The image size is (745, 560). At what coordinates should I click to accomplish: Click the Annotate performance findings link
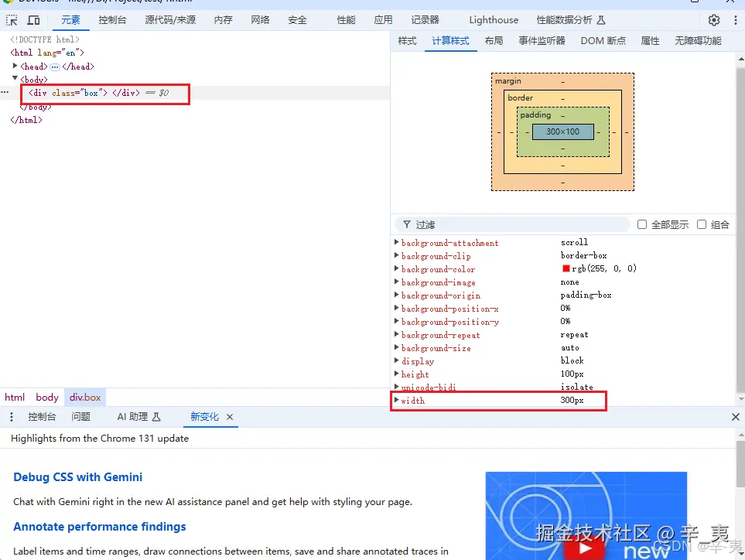99,527
